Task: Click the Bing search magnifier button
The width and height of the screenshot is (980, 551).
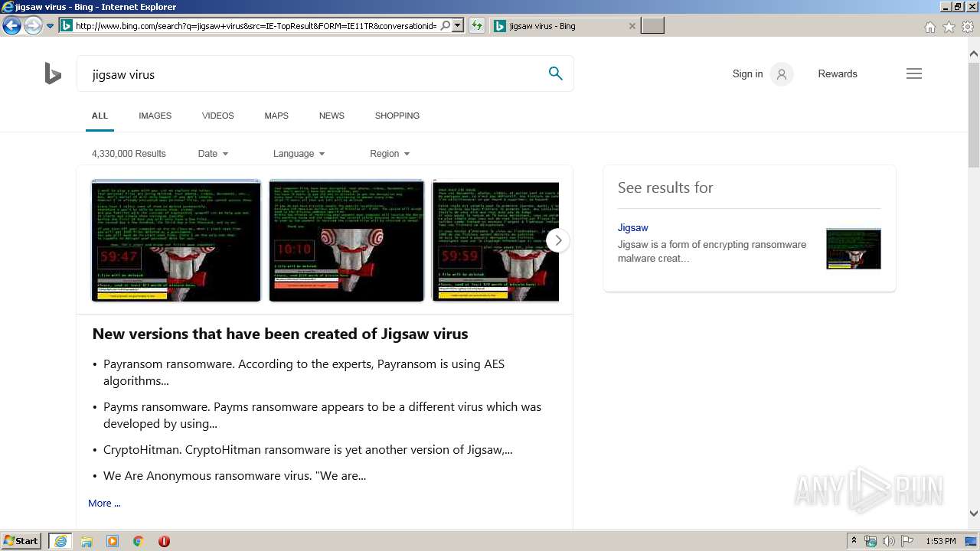Action: coord(556,73)
